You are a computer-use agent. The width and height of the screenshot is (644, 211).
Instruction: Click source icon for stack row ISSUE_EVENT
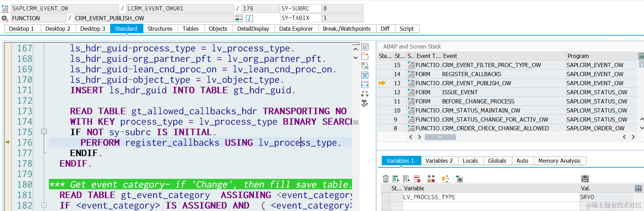tap(411, 92)
